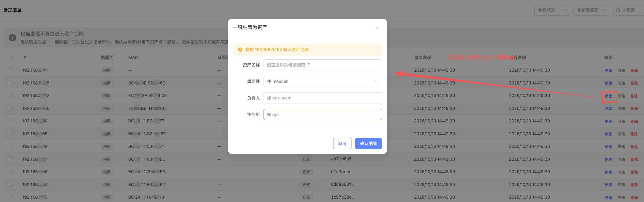
Task: Click 忽略 in the b1d3ecee… row
Action: click(x=621, y=172)
